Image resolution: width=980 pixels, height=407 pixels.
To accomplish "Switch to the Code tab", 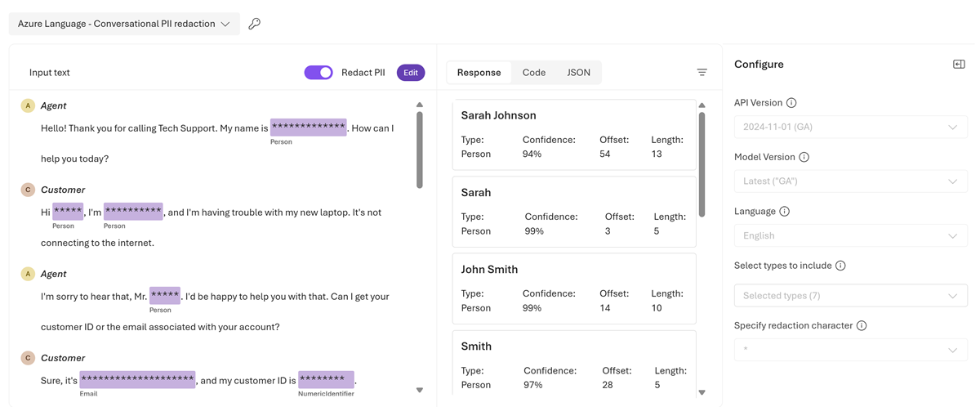I will [x=534, y=73].
